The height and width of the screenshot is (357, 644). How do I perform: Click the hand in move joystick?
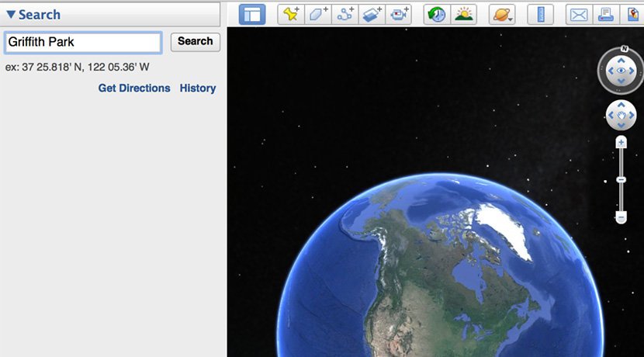[x=621, y=116]
